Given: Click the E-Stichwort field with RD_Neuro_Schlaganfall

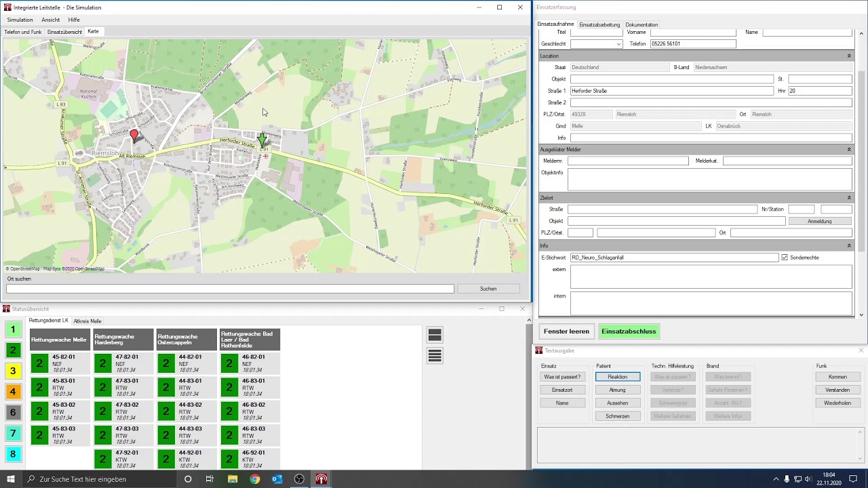Looking at the screenshot, I should (674, 258).
